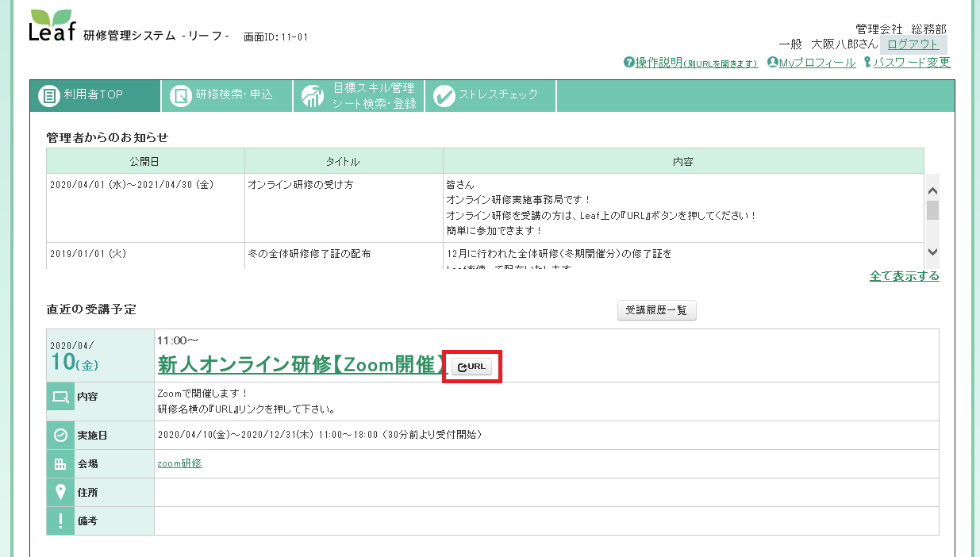The height and width of the screenshot is (557, 980).
Task: Click the ログアウト link
Action: tap(913, 44)
